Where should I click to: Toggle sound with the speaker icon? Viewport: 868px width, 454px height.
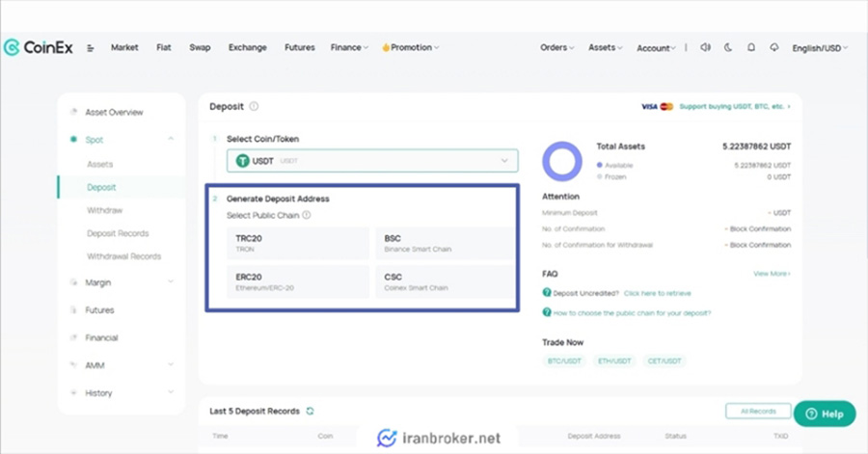coord(705,47)
